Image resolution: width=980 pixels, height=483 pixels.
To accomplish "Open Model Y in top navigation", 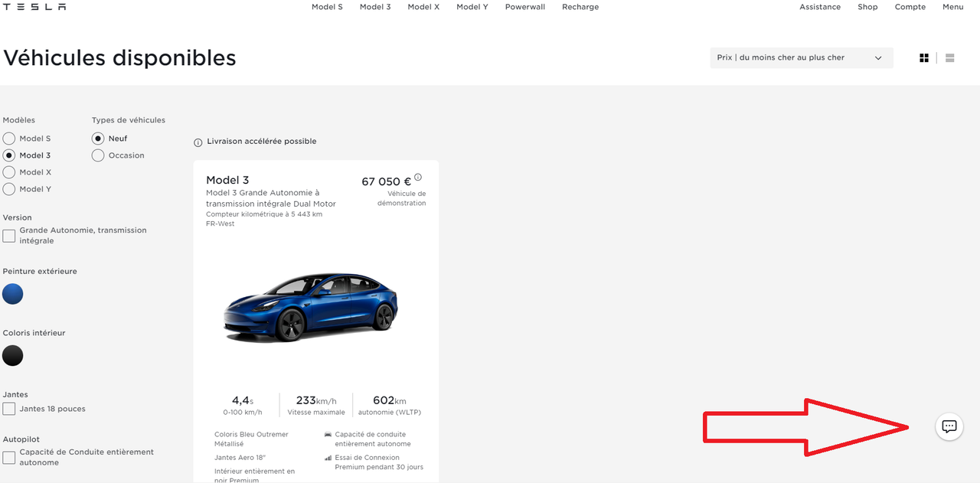I will coord(472,7).
